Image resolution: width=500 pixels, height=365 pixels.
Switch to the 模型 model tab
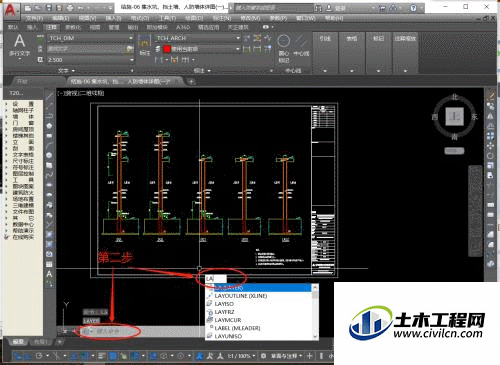coord(17,342)
